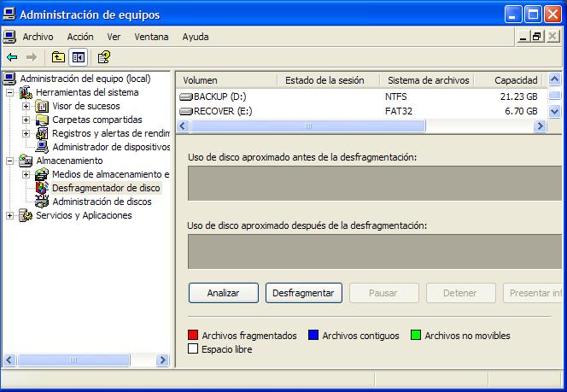This screenshot has width=567, height=392.
Task: Expand the Carpetas compartidas node
Action: [x=26, y=120]
